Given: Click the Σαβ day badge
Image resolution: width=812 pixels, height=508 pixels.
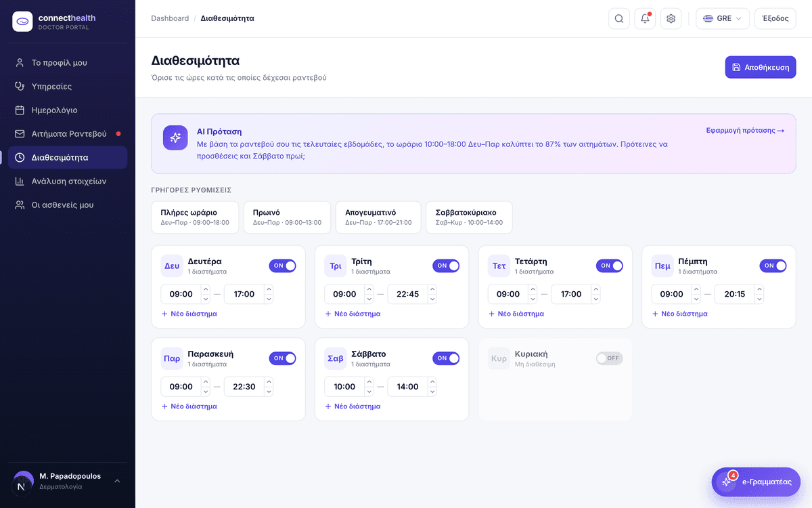Looking at the screenshot, I should tap(336, 358).
